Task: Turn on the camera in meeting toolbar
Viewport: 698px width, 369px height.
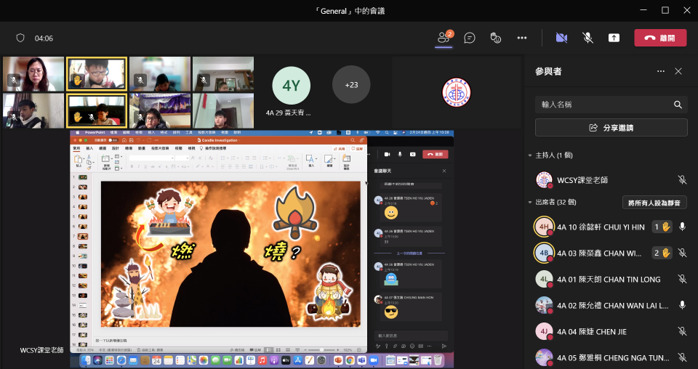Action: [x=561, y=38]
